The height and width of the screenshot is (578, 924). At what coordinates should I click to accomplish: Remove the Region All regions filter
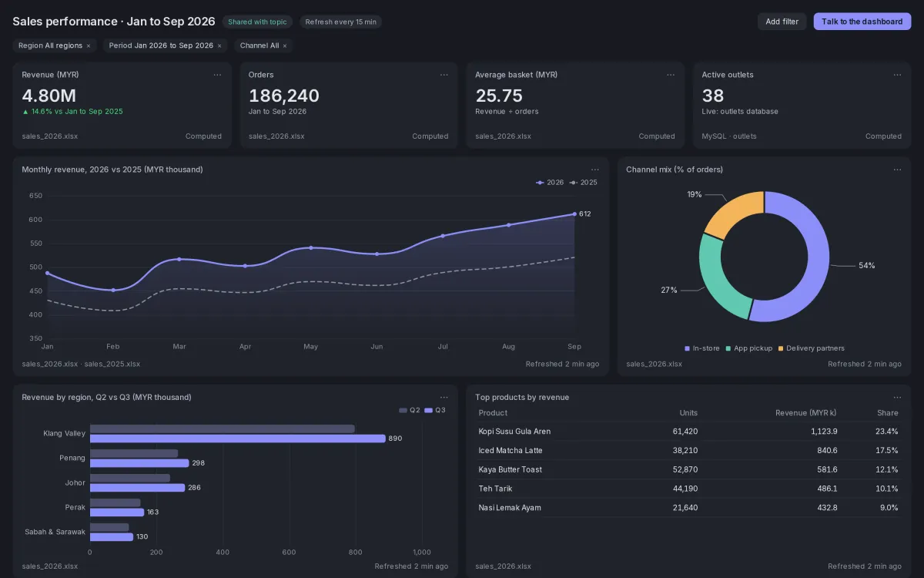pyautogui.click(x=89, y=45)
